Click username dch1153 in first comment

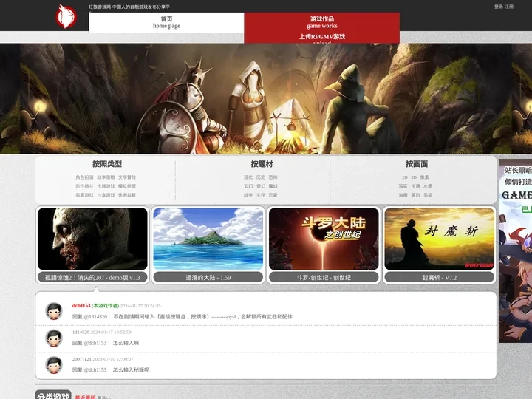[x=81, y=306]
